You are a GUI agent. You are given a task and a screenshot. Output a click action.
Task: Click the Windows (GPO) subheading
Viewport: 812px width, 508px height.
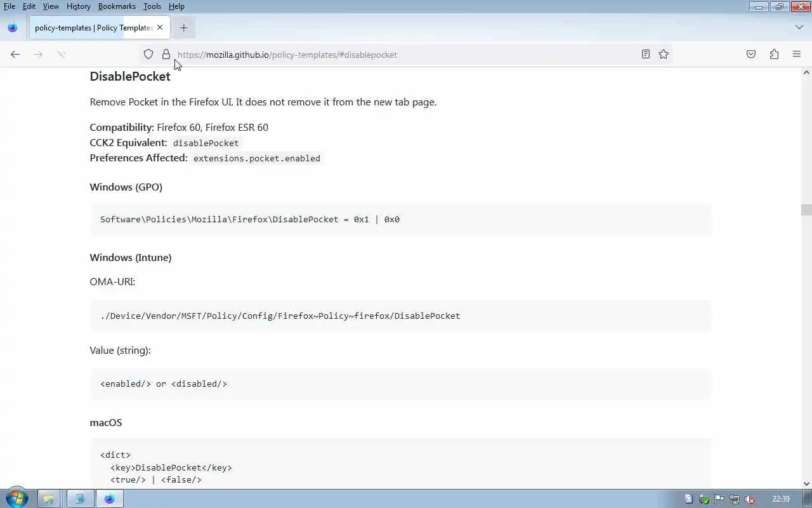pyautogui.click(x=126, y=187)
